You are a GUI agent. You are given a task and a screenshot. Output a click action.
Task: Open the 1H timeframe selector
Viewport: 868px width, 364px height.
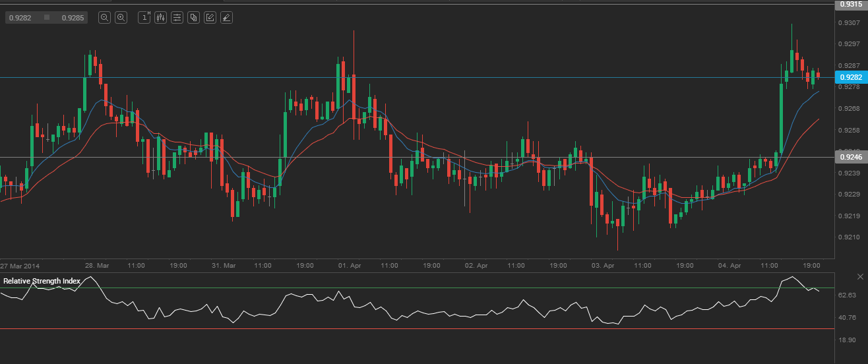point(144,18)
